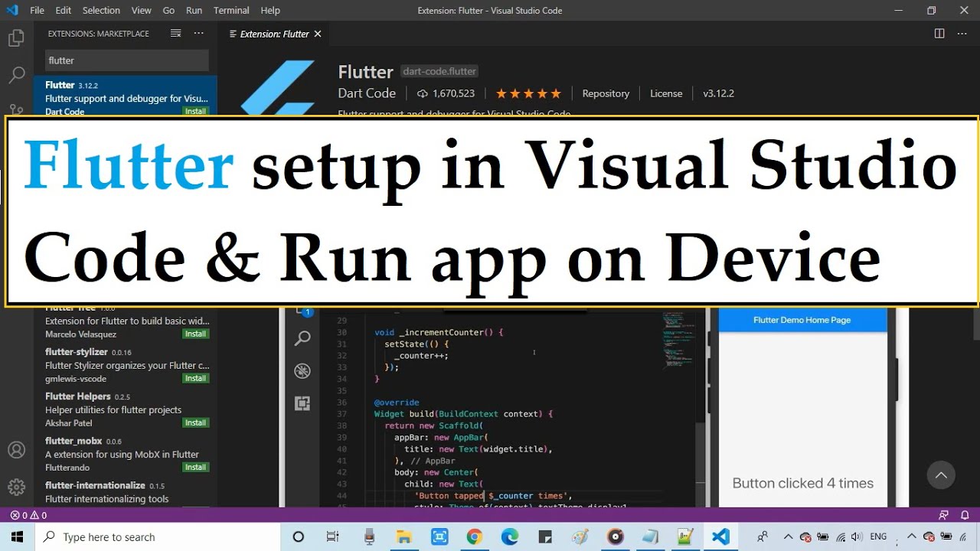The width and height of the screenshot is (980, 551).
Task: Click the v3.12.2 version label
Action: click(718, 93)
